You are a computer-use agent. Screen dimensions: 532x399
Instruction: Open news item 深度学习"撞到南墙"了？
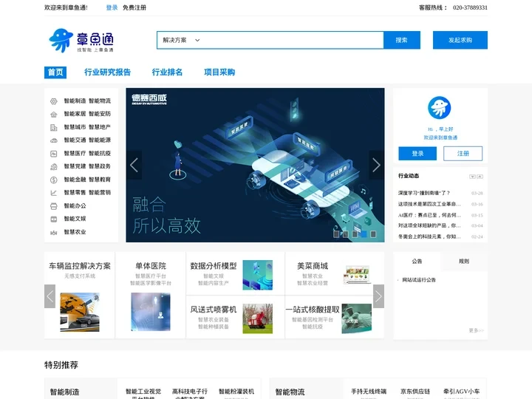click(x=424, y=193)
